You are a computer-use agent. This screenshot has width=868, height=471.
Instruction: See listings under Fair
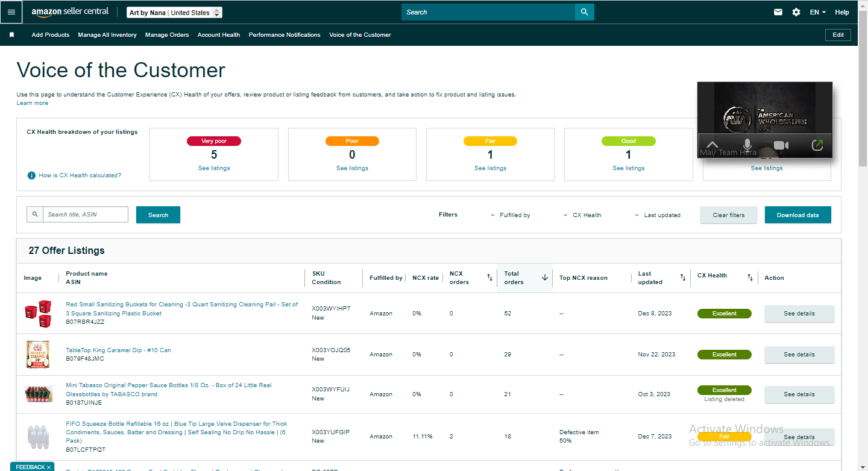pyautogui.click(x=490, y=168)
